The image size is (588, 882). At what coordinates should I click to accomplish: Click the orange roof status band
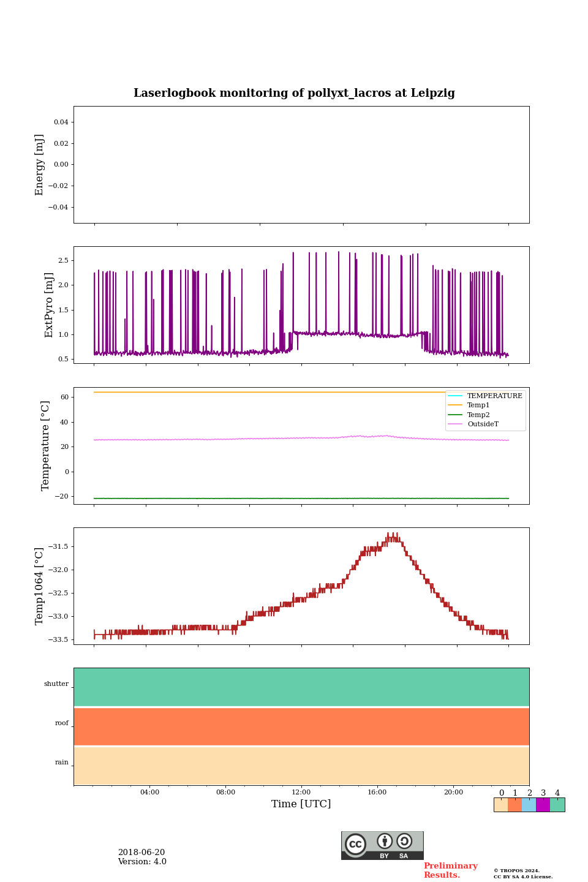(x=301, y=726)
